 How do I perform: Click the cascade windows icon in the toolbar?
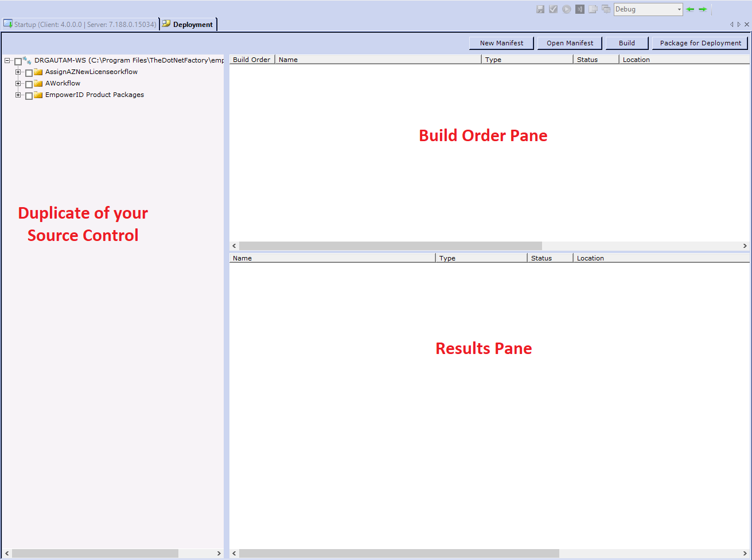(x=606, y=9)
